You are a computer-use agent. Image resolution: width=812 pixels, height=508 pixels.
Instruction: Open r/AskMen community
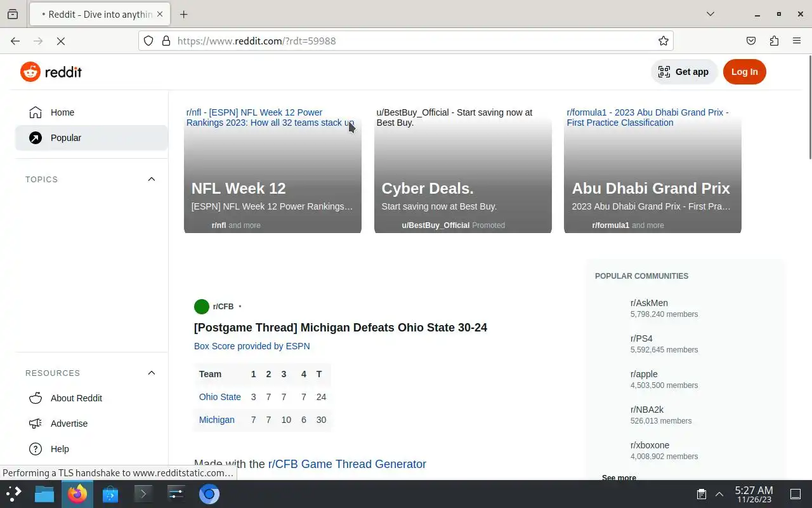coord(649,303)
